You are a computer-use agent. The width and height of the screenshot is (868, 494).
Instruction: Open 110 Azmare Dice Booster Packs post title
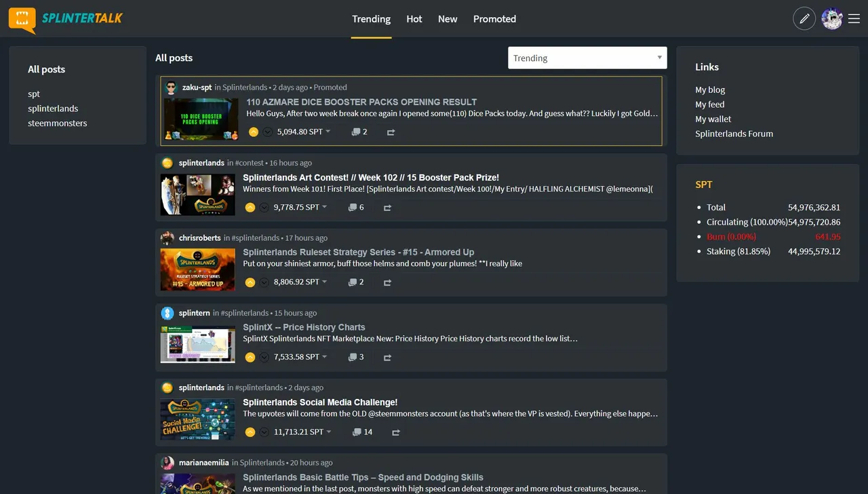(361, 102)
